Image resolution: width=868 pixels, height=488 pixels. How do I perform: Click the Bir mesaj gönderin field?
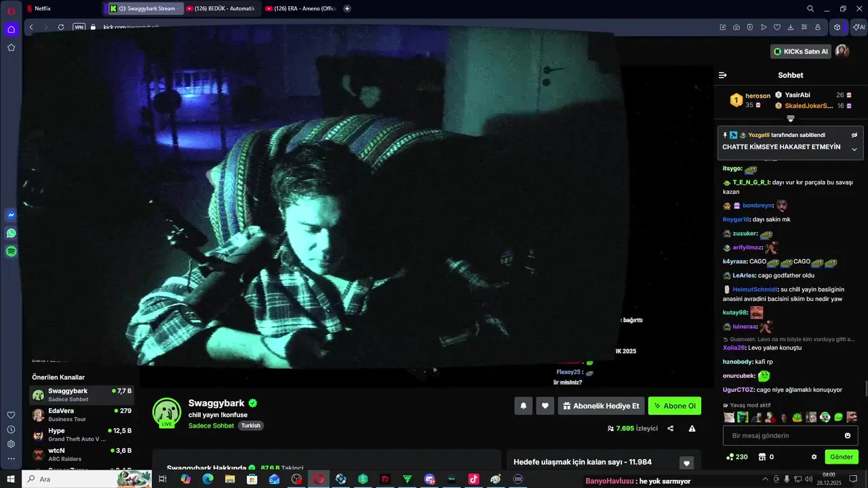pyautogui.click(x=791, y=436)
